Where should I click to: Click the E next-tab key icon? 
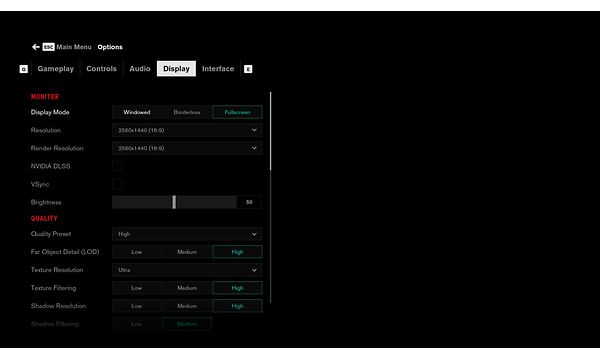tap(248, 69)
